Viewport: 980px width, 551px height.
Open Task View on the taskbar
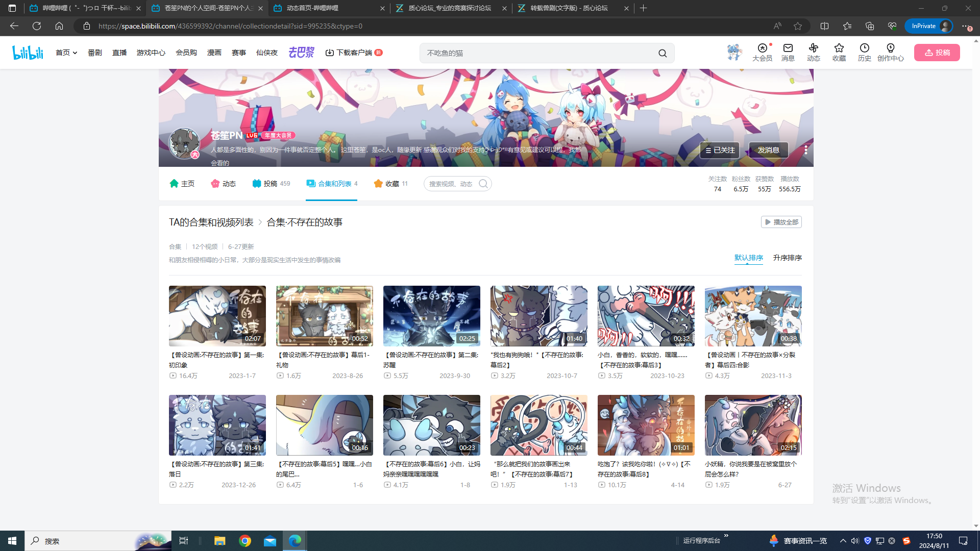[x=184, y=541]
